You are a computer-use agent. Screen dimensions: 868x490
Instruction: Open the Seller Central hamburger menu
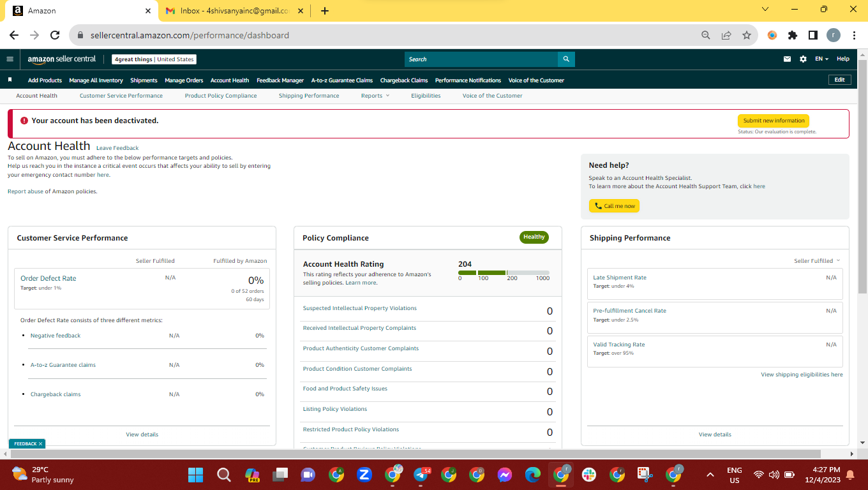[10, 59]
